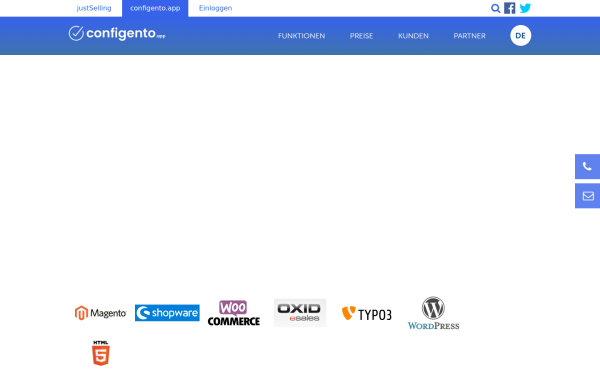Go to the PREISE page
This screenshot has height=375, width=600.
point(361,36)
